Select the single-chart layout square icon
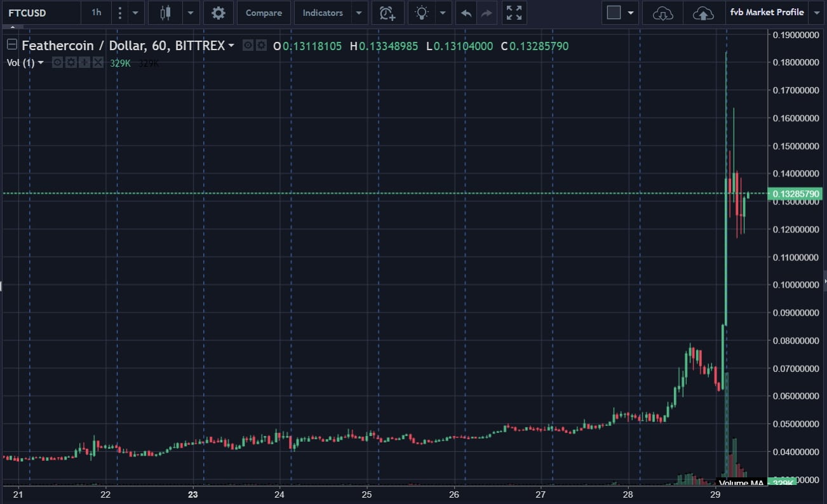 [x=614, y=13]
